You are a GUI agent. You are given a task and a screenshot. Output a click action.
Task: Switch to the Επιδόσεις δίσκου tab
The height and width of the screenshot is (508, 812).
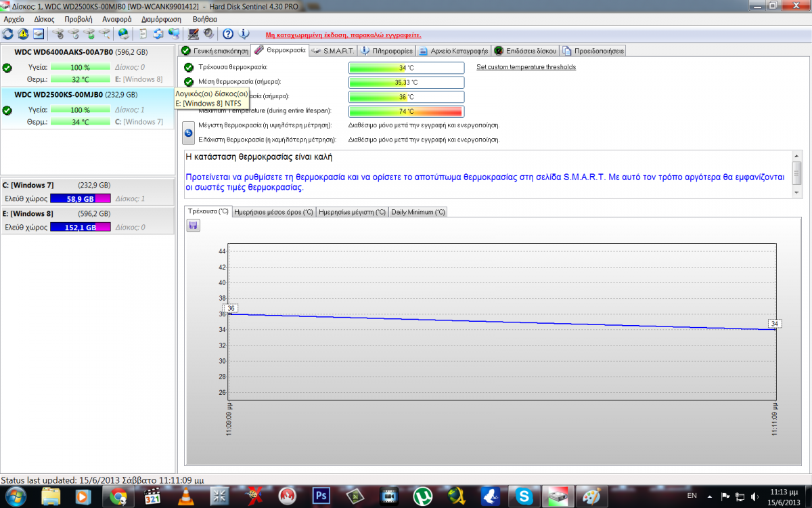tap(525, 51)
